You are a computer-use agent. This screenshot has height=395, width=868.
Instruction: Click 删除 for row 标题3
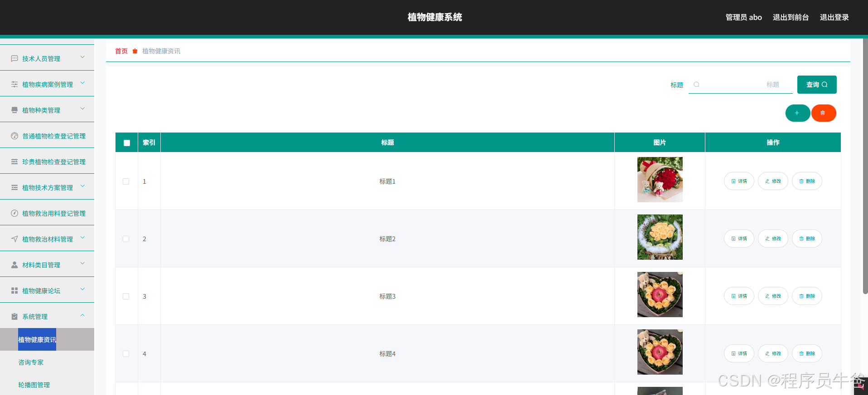(807, 296)
